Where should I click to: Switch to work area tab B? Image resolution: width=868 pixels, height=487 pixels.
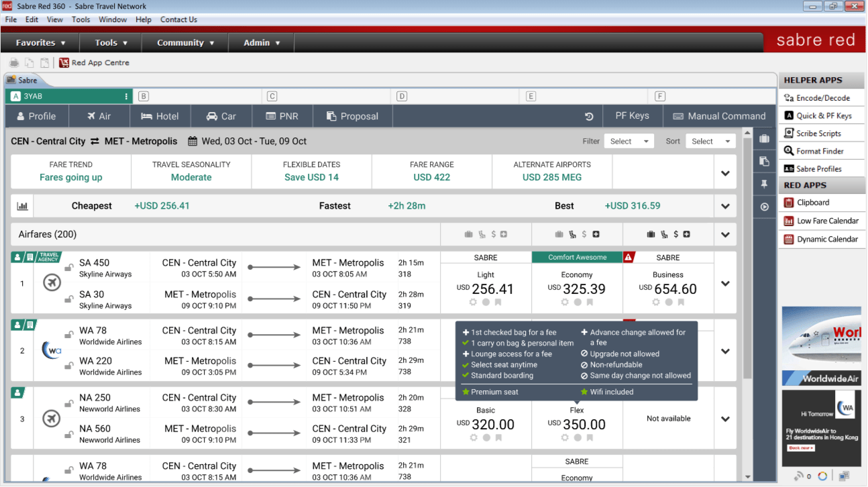point(198,97)
